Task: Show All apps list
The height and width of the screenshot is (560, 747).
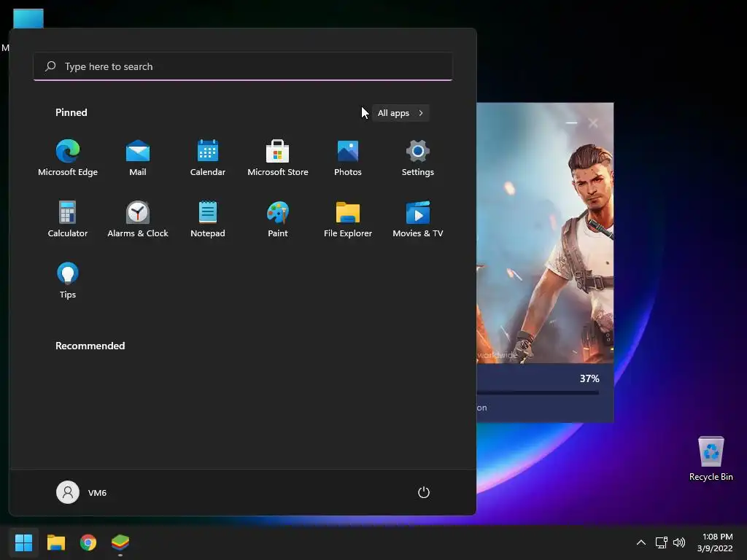Action: pyautogui.click(x=400, y=113)
